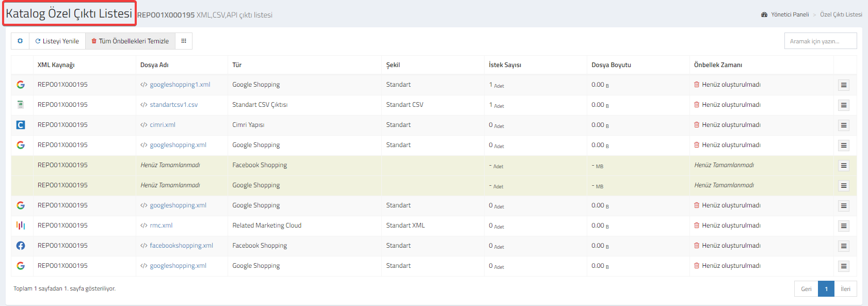Click Tüm Önbellekleri Temizle button

point(130,41)
